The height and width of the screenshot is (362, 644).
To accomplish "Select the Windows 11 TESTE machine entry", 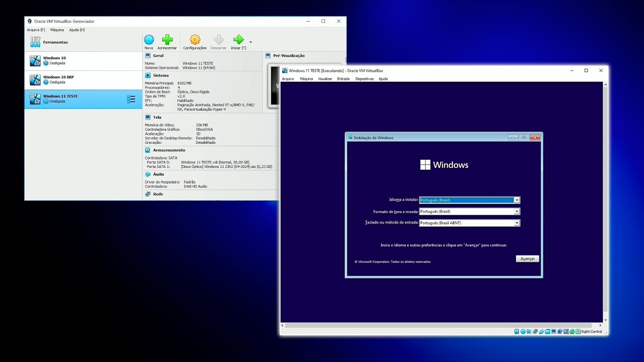I will coord(84,99).
